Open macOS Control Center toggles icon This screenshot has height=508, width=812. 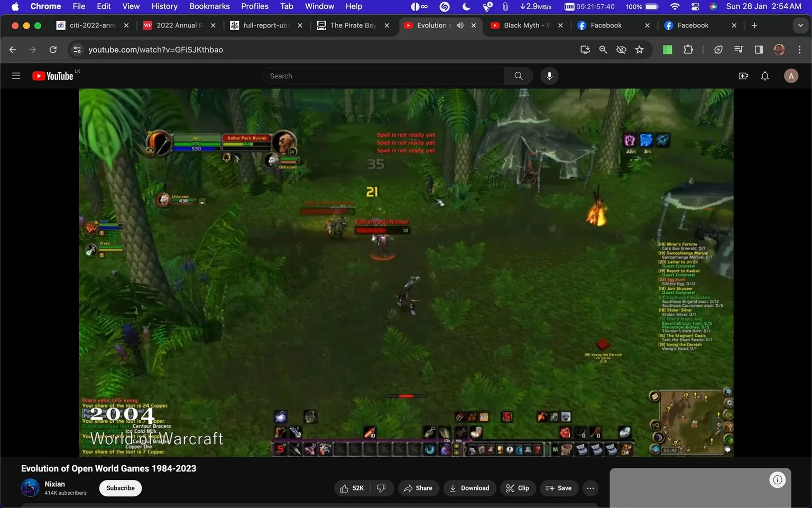[695, 6]
